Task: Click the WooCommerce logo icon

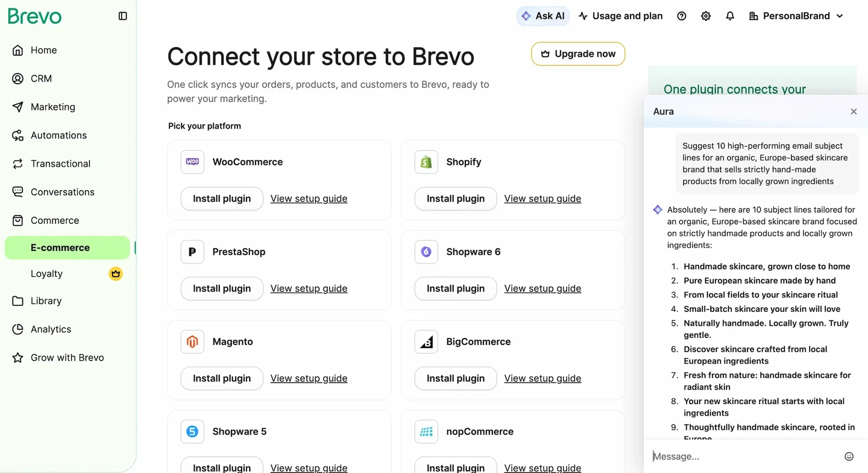Action: [x=192, y=162]
